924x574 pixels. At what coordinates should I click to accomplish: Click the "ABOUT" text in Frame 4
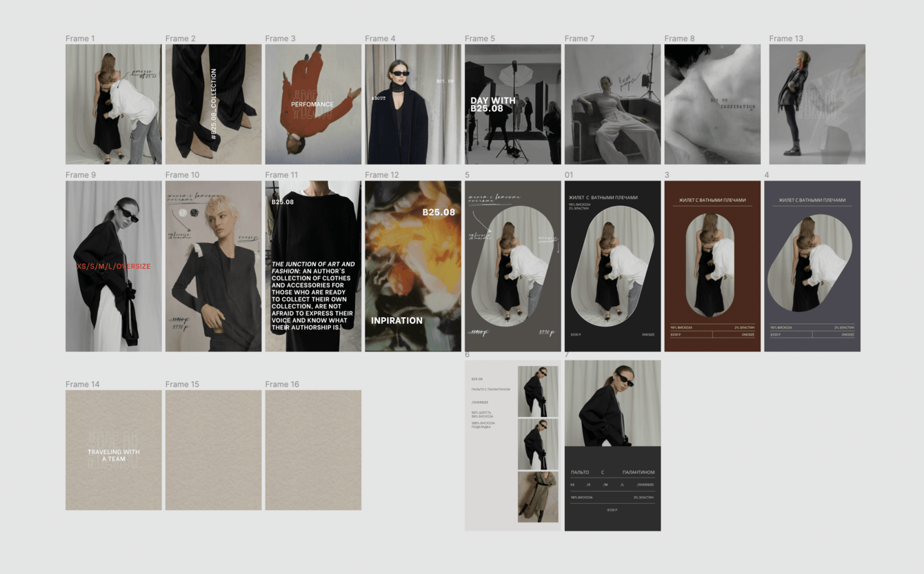tap(379, 99)
